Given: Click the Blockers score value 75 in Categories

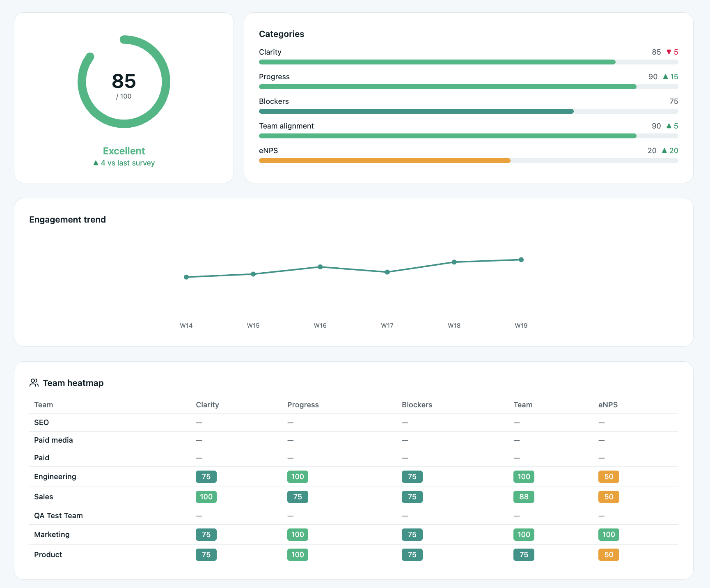Looking at the screenshot, I should point(674,101).
